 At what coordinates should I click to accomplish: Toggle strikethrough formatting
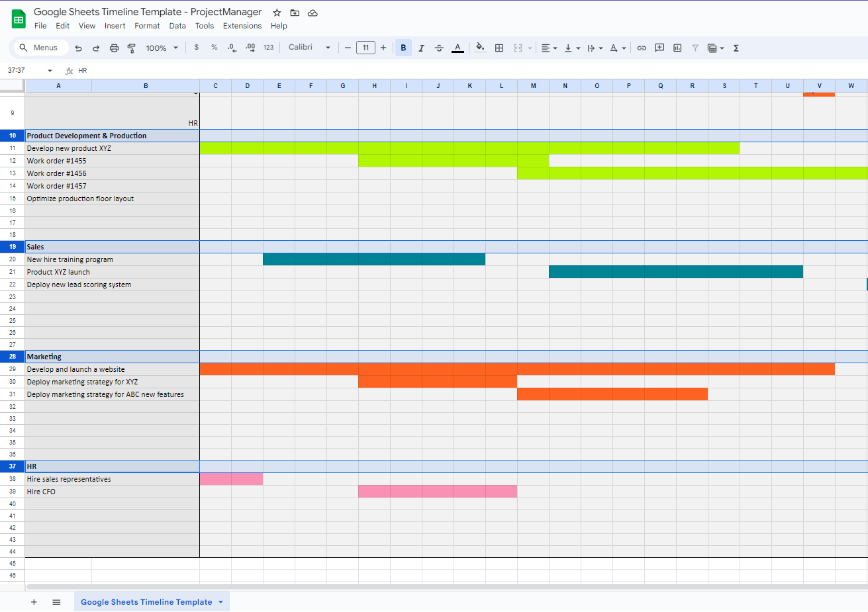pos(439,48)
